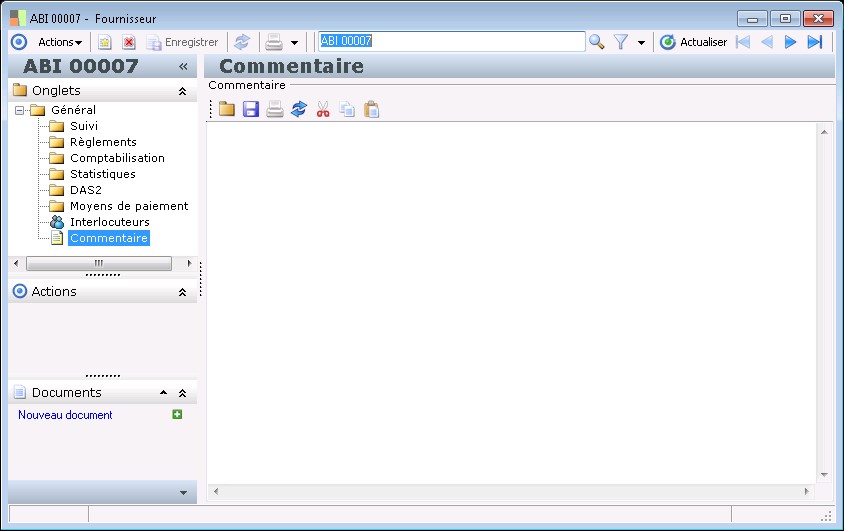
Task: Go to last record arrow
Action: click(x=815, y=42)
